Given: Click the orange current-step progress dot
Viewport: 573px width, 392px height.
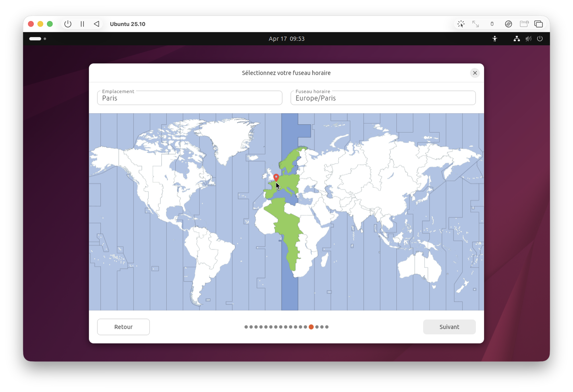Looking at the screenshot, I should pos(311,327).
